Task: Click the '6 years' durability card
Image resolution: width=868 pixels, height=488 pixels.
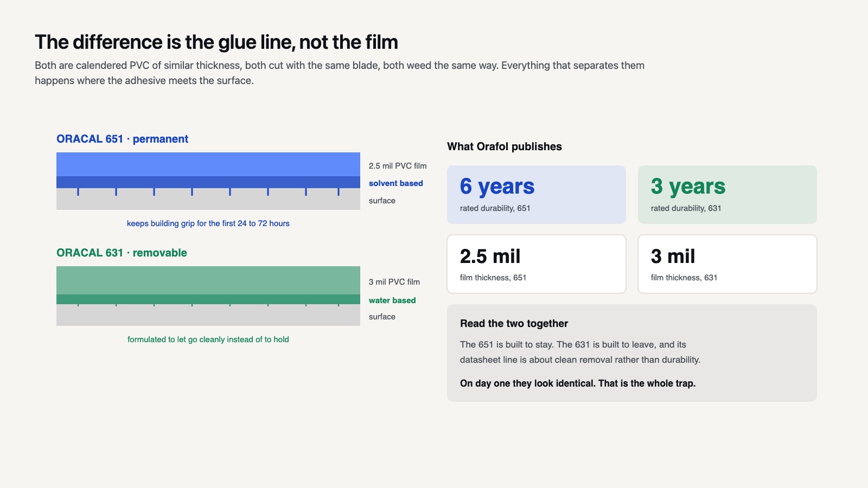Action: pos(537,195)
